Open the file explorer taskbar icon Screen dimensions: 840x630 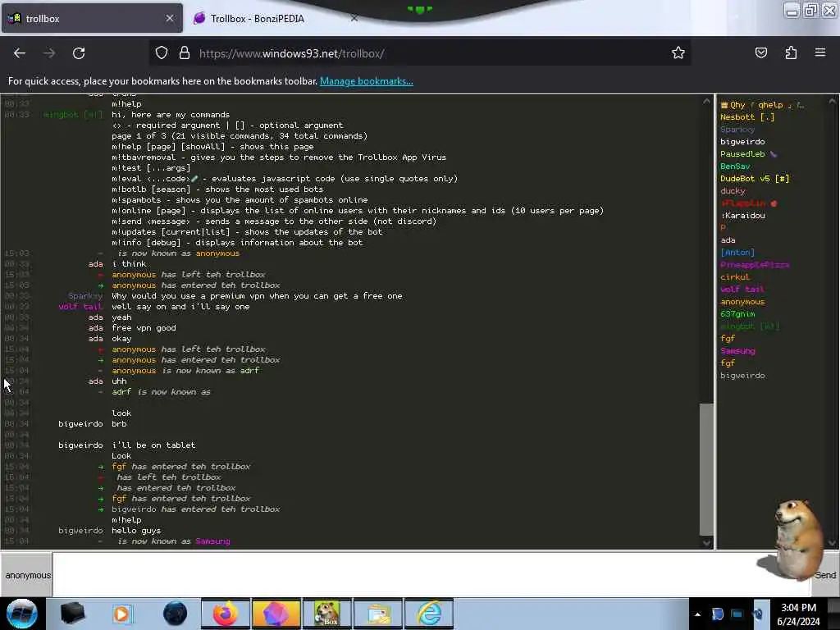point(378,614)
